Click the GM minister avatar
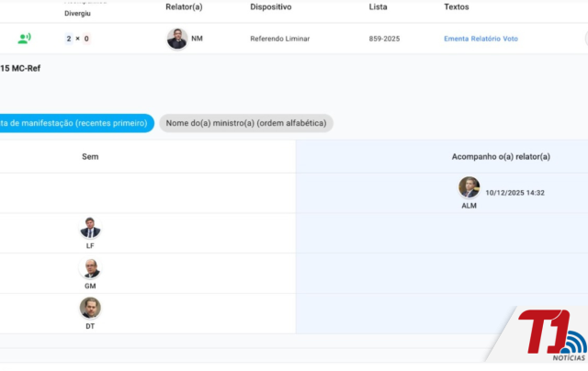The height and width of the screenshot is (371, 588). pyautogui.click(x=90, y=268)
